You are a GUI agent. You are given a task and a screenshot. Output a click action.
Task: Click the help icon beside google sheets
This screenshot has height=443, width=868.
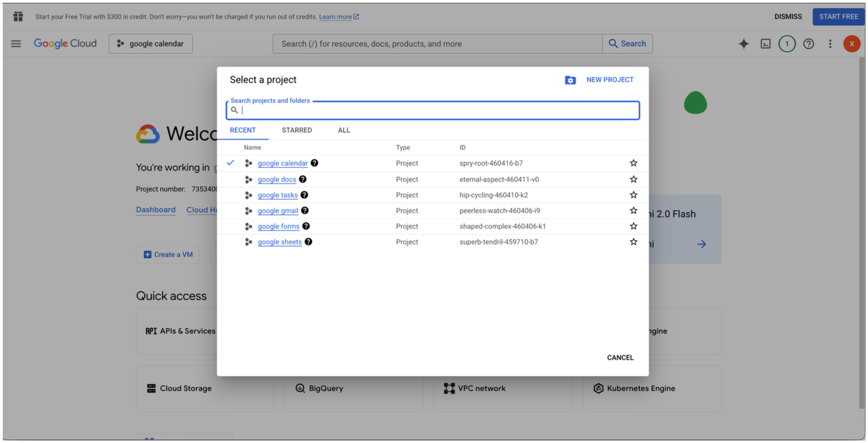(x=308, y=242)
